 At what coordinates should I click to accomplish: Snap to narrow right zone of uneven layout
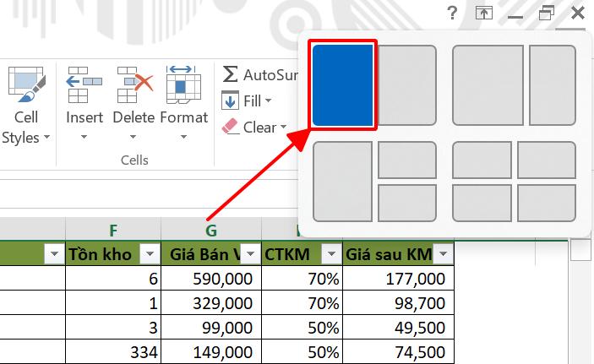(x=553, y=85)
